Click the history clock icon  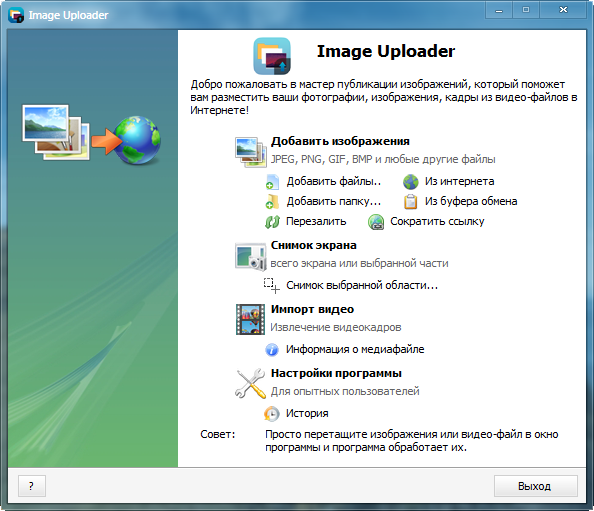coord(272,414)
